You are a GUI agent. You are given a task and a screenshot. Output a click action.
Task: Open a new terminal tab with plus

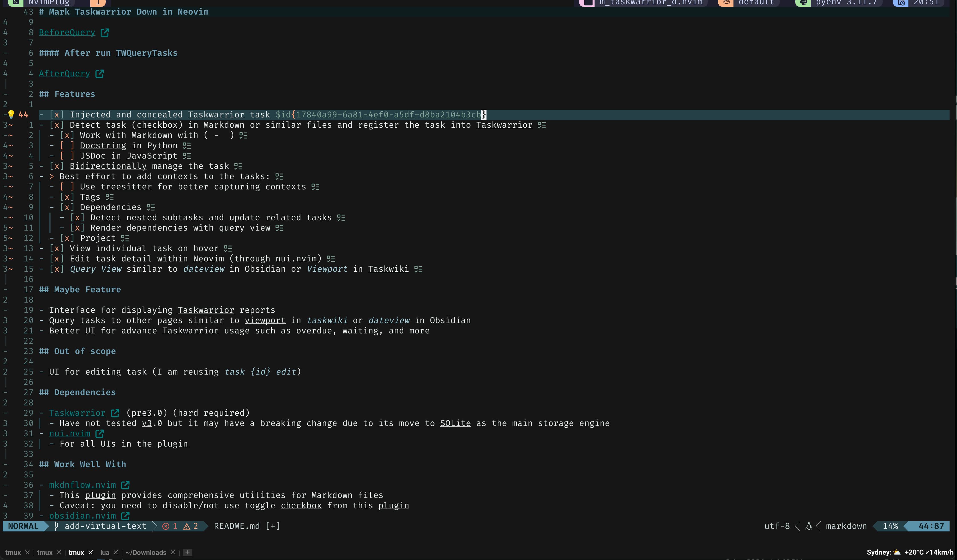(187, 552)
